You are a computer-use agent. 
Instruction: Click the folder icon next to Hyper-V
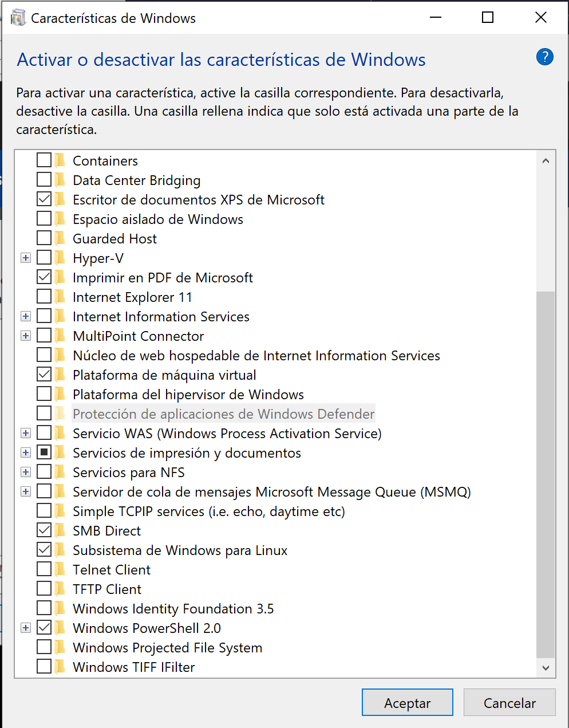coord(60,258)
